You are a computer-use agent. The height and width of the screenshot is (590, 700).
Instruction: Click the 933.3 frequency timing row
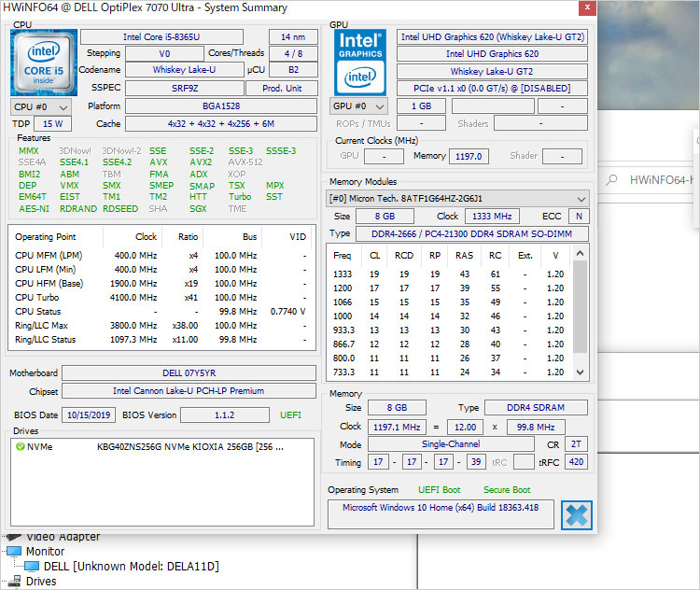450,330
